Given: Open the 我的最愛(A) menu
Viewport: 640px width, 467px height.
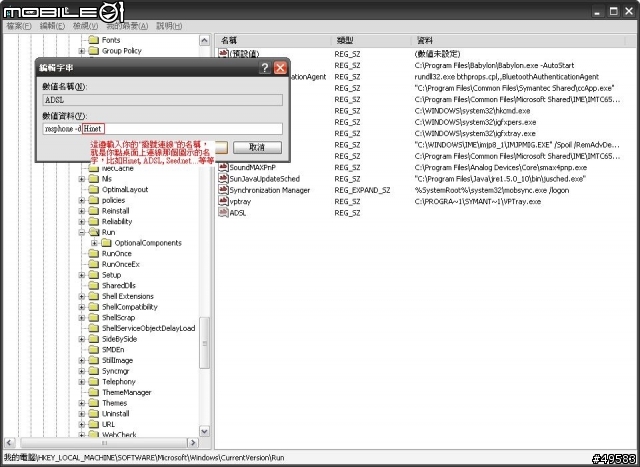Looking at the screenshot, I should (x=127, y=26).
